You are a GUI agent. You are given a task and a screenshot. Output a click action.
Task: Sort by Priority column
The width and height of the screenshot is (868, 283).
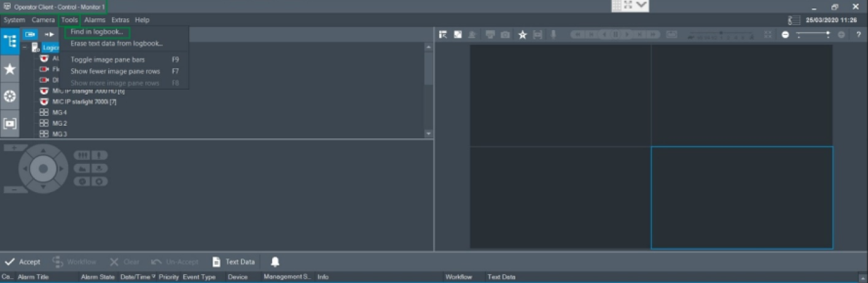(x=168, y=277)
